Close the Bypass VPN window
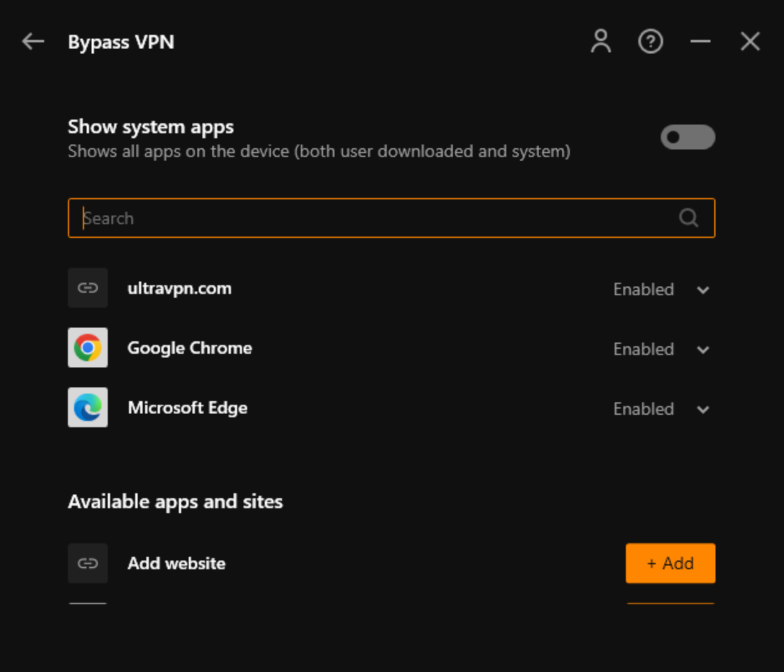This screenshot has height=672, width=784. point(750,42)
